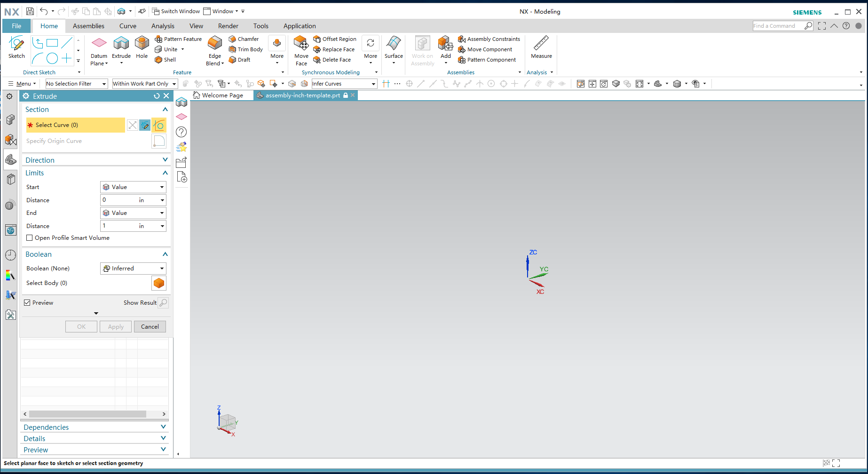Click Pattern Feature in the ribbon
The width and height of the screenshot is (868, 474).
[x=178, y=39]
